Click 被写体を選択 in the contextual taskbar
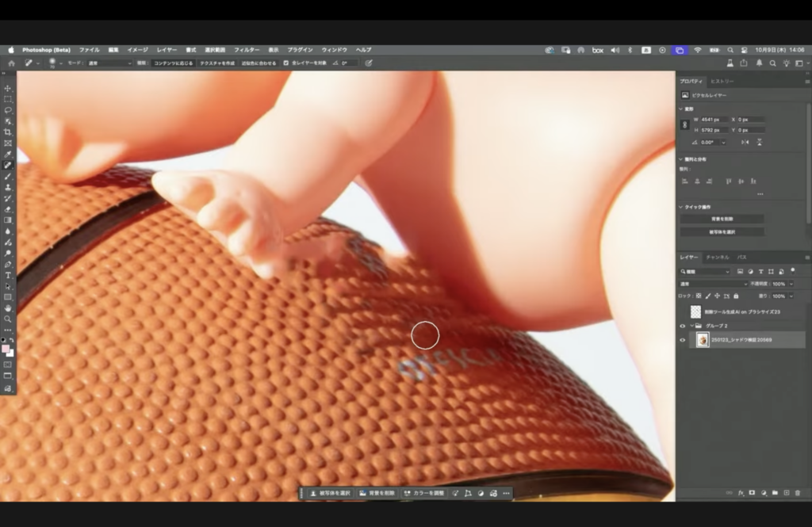812x527 pixels. [330, 493]
